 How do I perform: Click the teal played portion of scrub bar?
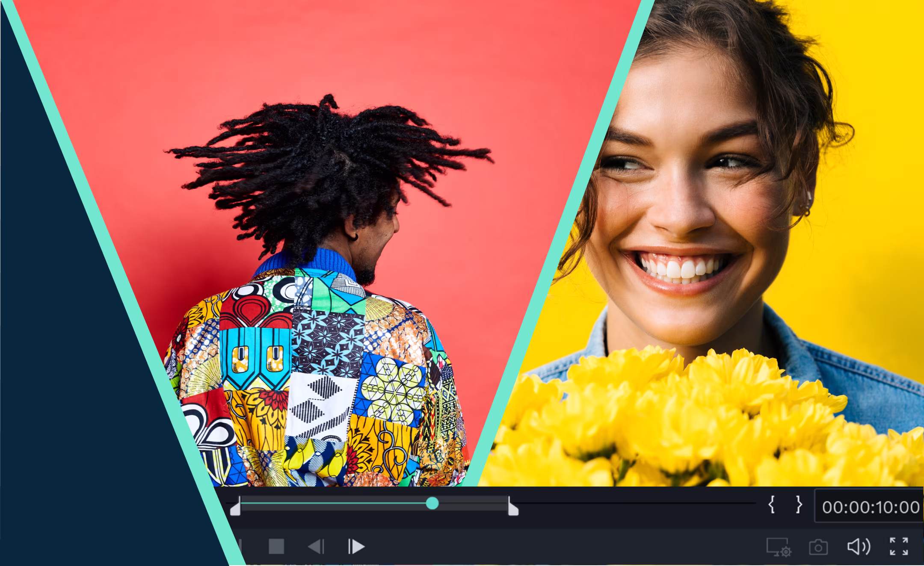click(x=334, y=503)
